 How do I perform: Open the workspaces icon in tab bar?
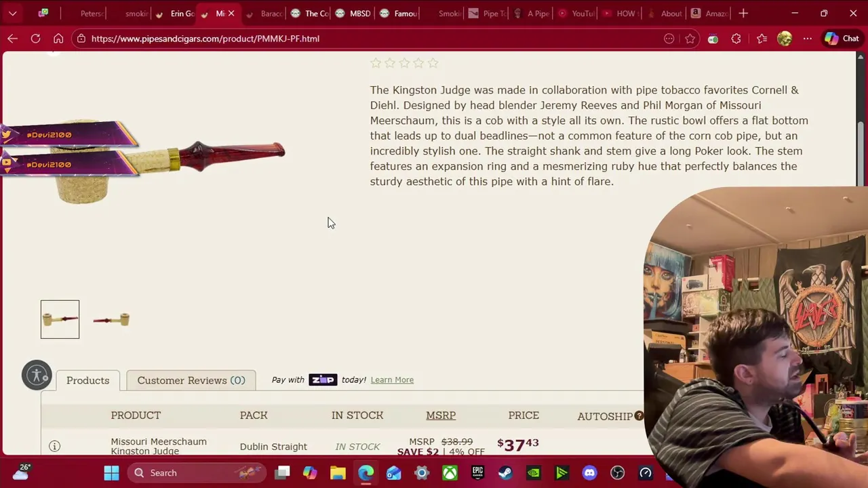tap(43, 13)
